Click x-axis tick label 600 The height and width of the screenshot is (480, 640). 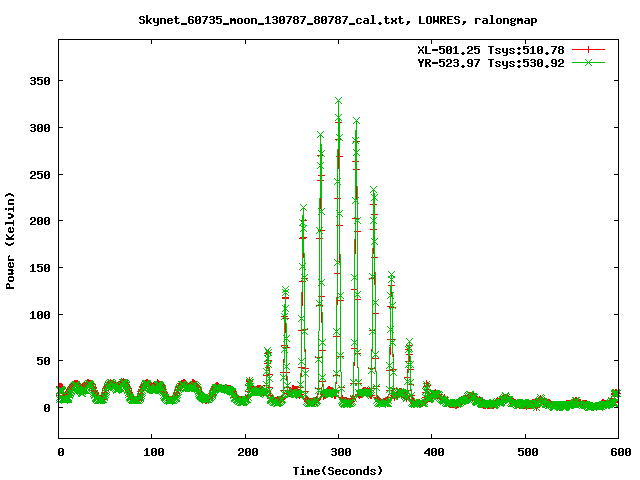[621, 452]
